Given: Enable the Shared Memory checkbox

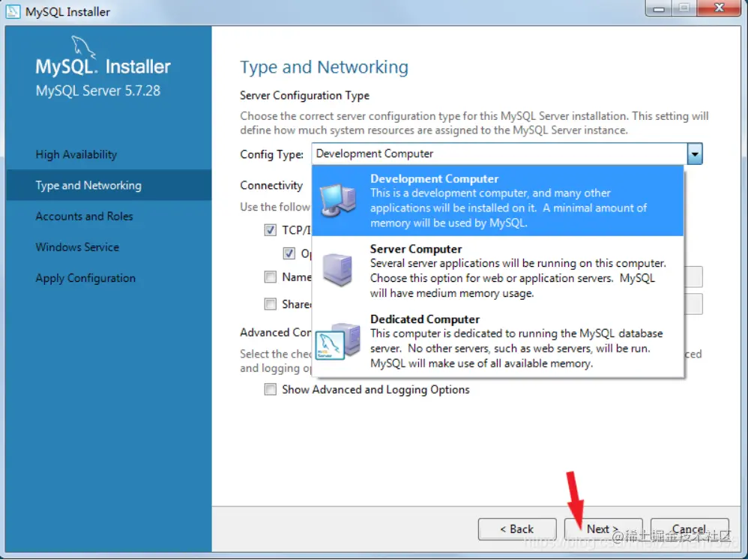Looking at the screenshot, I should (x=270, y=304).
